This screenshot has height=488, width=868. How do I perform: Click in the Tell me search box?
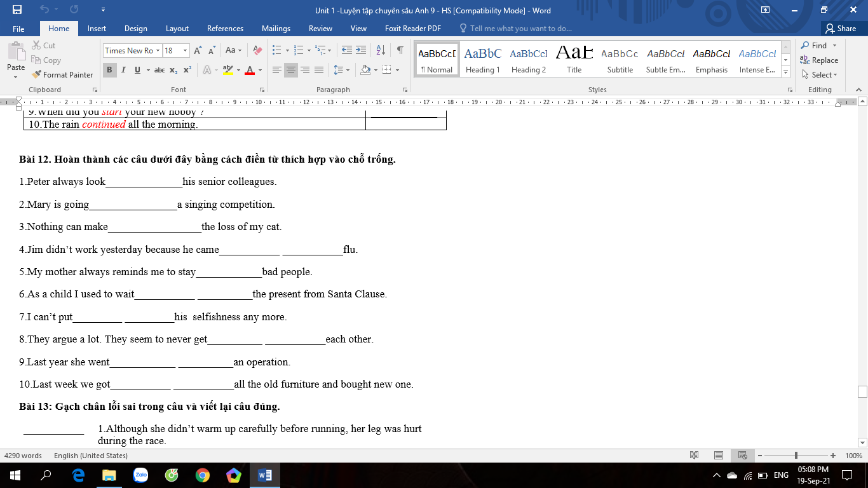pyautogui.click(x=520, y=29)
